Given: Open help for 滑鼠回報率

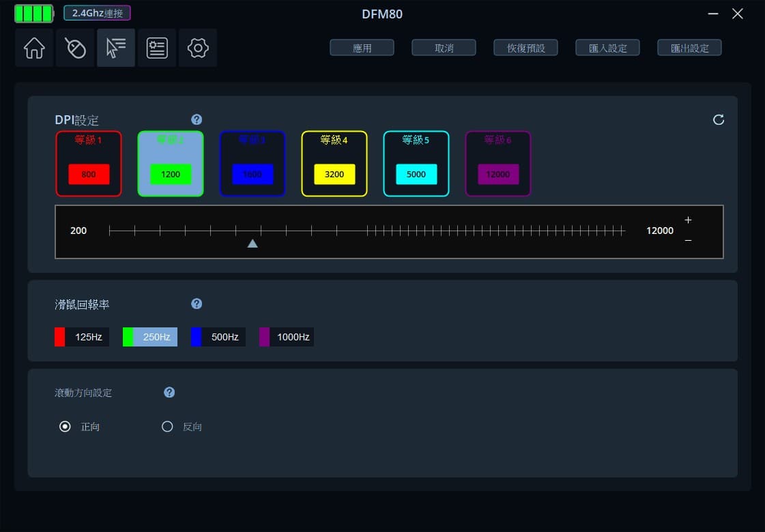Looking at the screenshot, I should [x=197, y=304].
